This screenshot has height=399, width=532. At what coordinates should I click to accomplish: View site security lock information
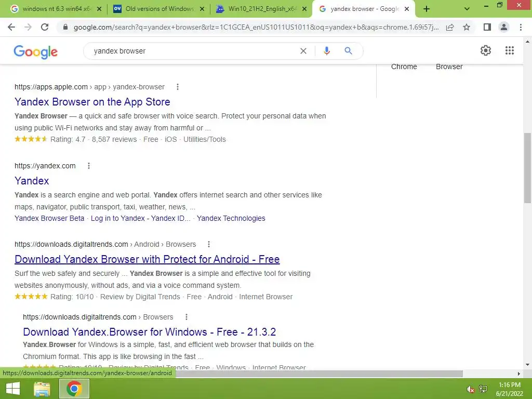(65, 27)
